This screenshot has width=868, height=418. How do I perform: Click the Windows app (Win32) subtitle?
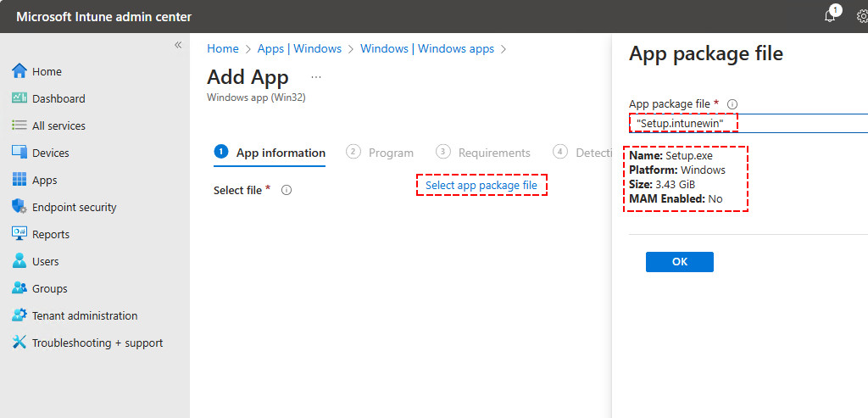[256, 98]
